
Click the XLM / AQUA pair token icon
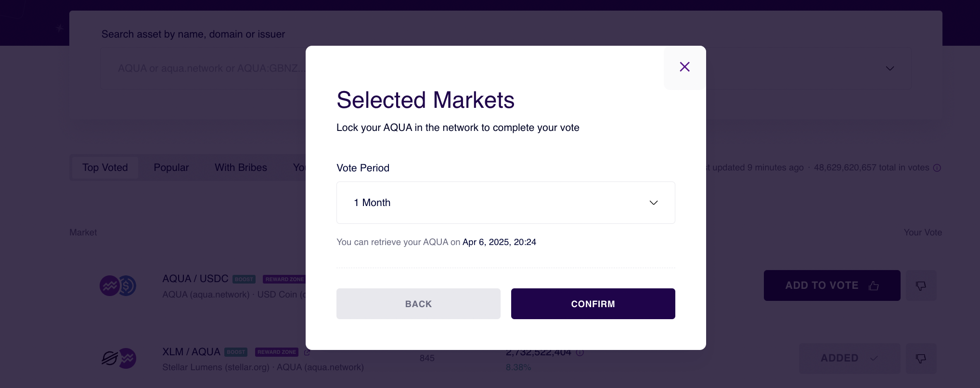click(118, 359)
